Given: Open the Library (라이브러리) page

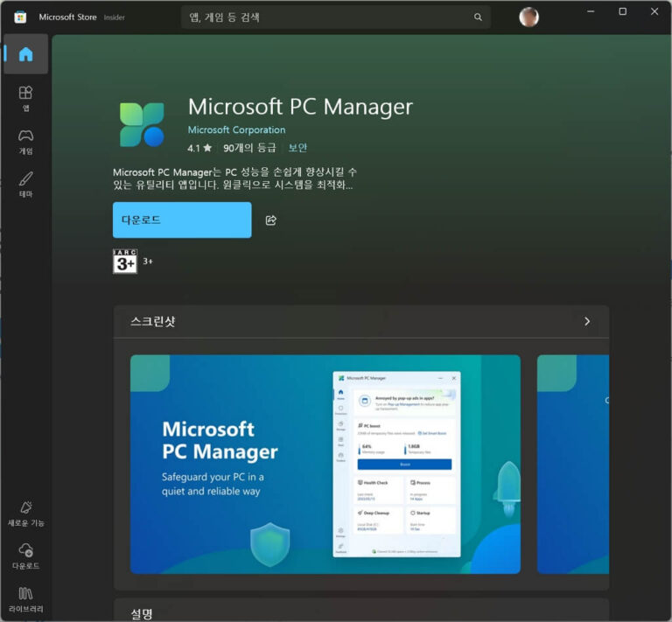Looking at the screenshot, I should [25, 600].
